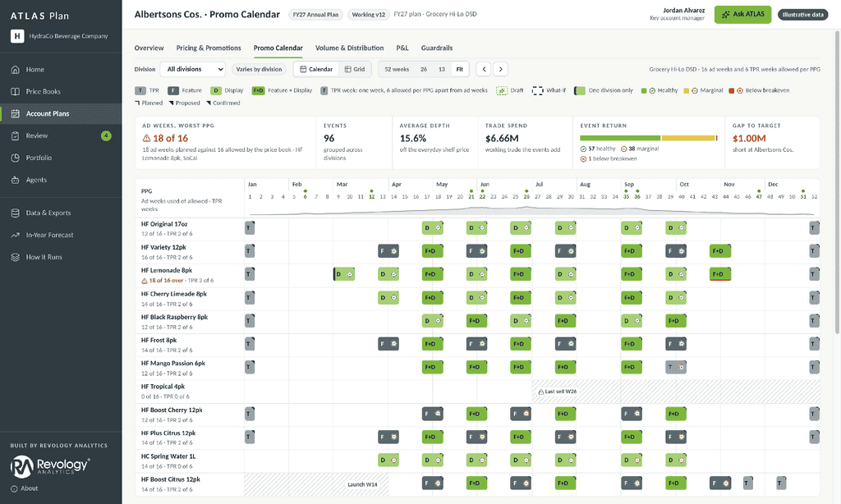
Task: Click the lock icon on Last sell W26
Action: click(540, 392)
